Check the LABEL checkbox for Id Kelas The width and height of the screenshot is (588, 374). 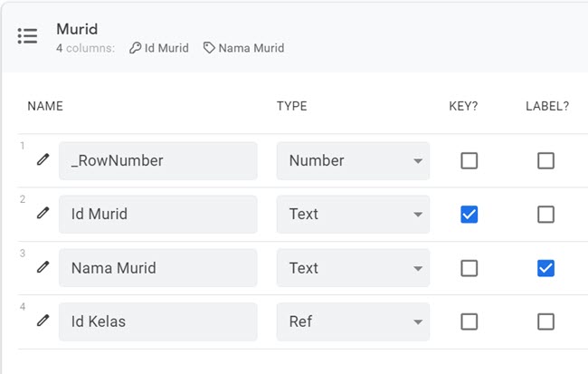(x=545, y=321)
